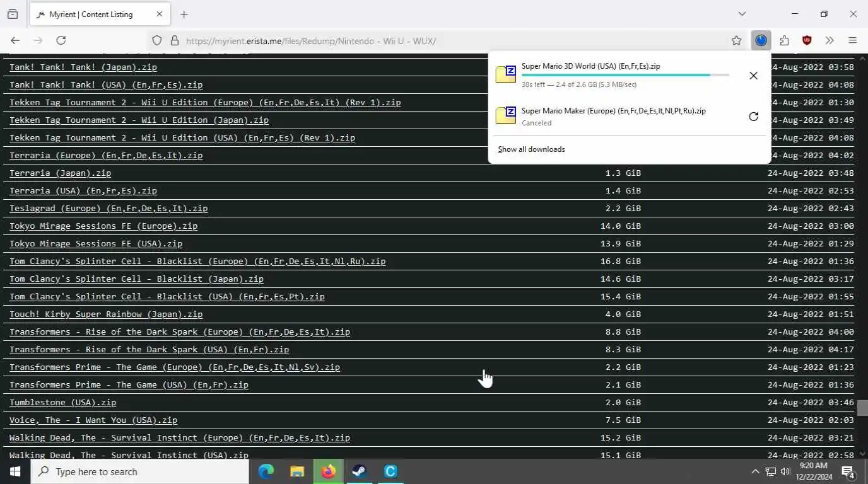Show more tools overflow chevron
868x484 pixels.
[x=830, y=40]
